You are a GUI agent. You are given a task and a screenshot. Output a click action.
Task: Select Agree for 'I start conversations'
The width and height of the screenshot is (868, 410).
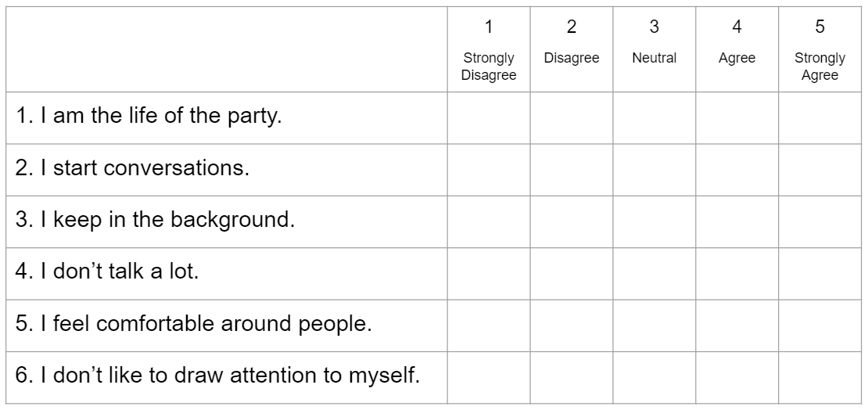(x=737, y=168)
